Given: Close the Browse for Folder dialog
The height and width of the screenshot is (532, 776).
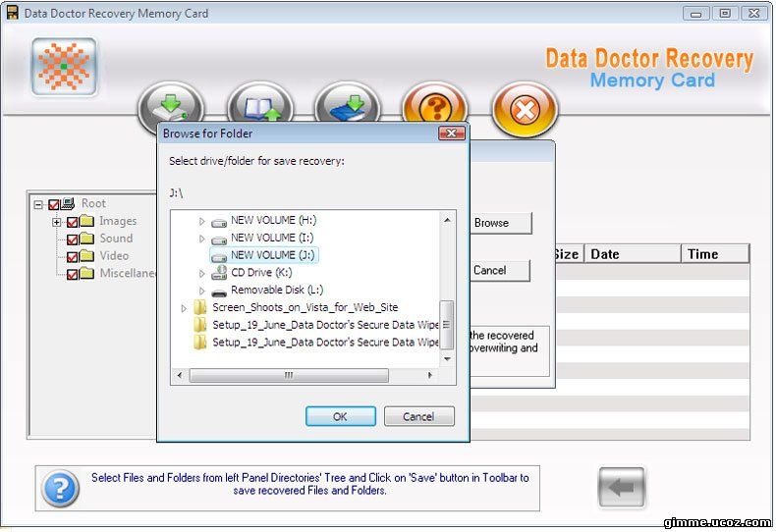Looking at the screenshot, I should pyautogui.click(x=451, y=133).
